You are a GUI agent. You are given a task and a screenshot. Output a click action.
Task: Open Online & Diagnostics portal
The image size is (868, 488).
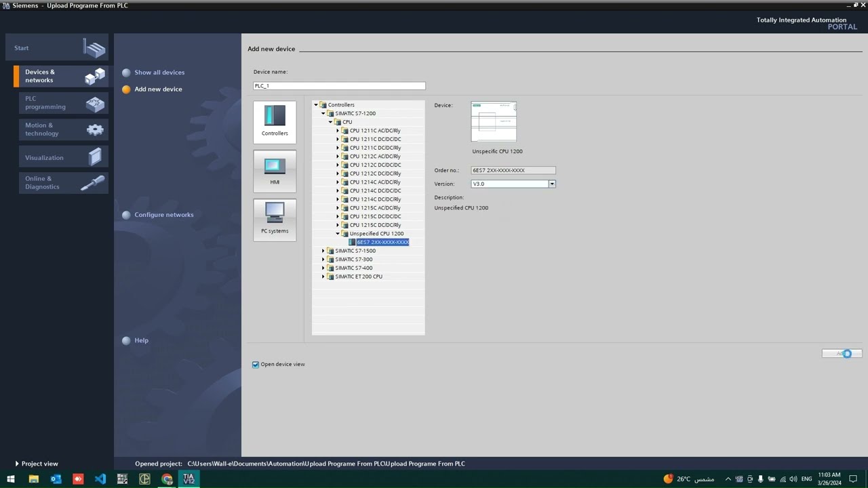coord(63,183)
